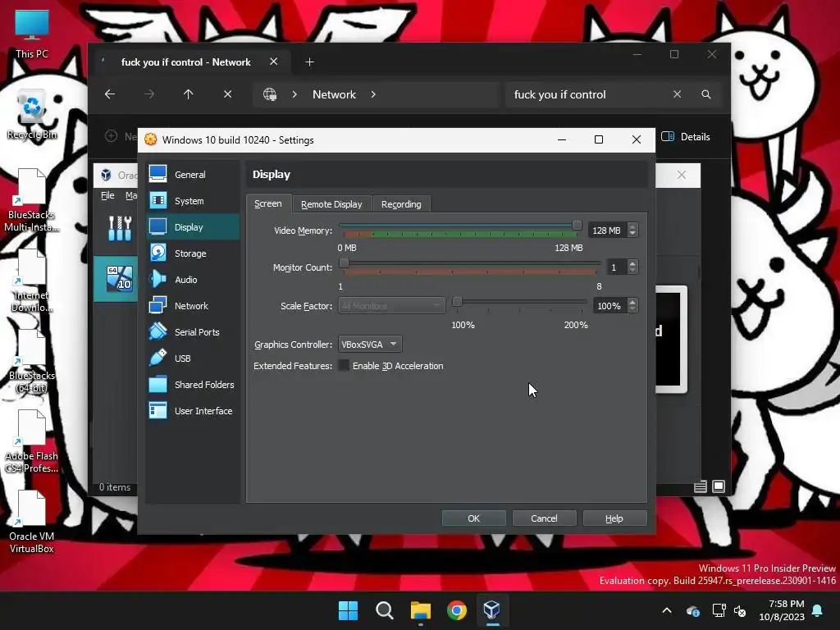Cancel the settings dialog

point(544,518)
